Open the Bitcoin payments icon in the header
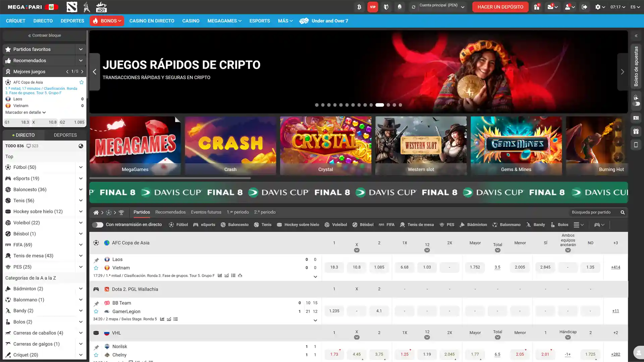The height and width of the screenshot is (362, 644). point(359,7)
